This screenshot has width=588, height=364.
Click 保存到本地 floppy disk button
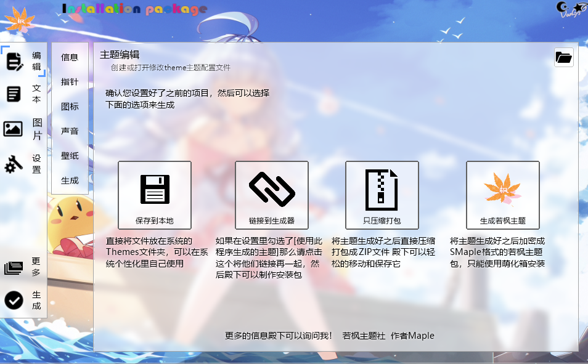coord(155,195)
